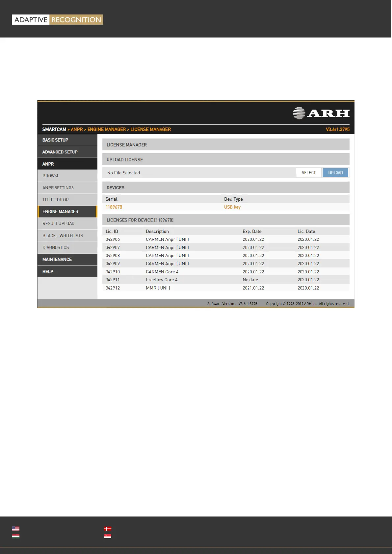Image resolution: width=392 pixels, height=554 pixels.
Task: Open the Help menu
Action: [67, 271]
